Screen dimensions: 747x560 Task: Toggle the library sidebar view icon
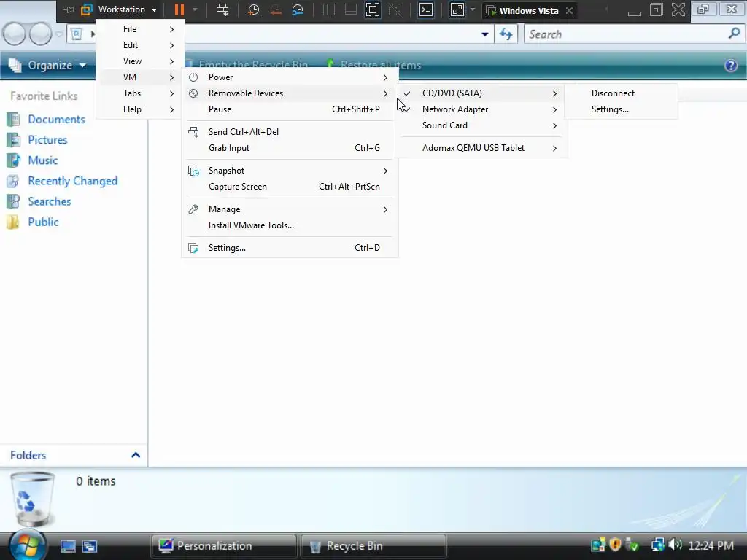tap(329, 9)
